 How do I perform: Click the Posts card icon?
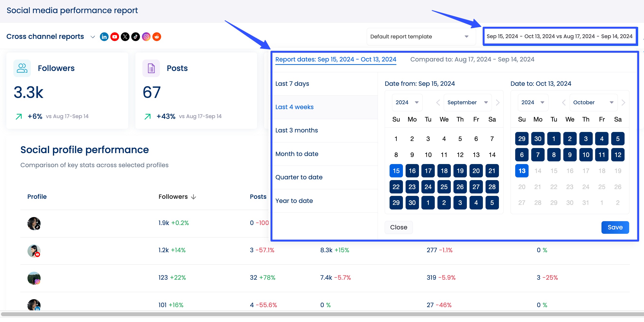tap(150, 68)
